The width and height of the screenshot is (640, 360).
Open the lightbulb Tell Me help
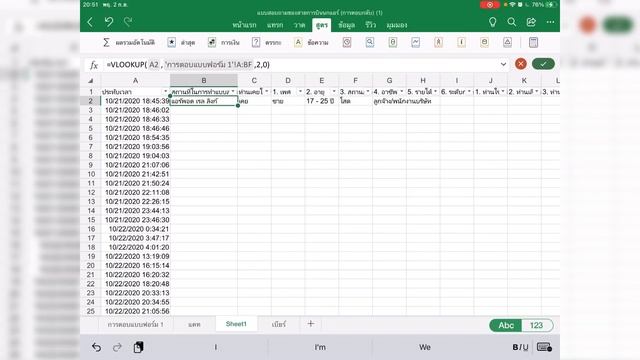click(493, 22)
